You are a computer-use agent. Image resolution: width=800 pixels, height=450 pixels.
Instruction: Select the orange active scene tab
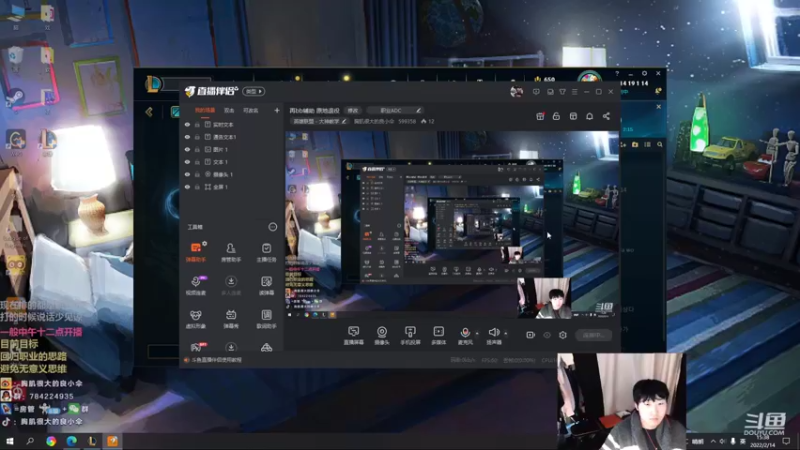click(205, 110)
